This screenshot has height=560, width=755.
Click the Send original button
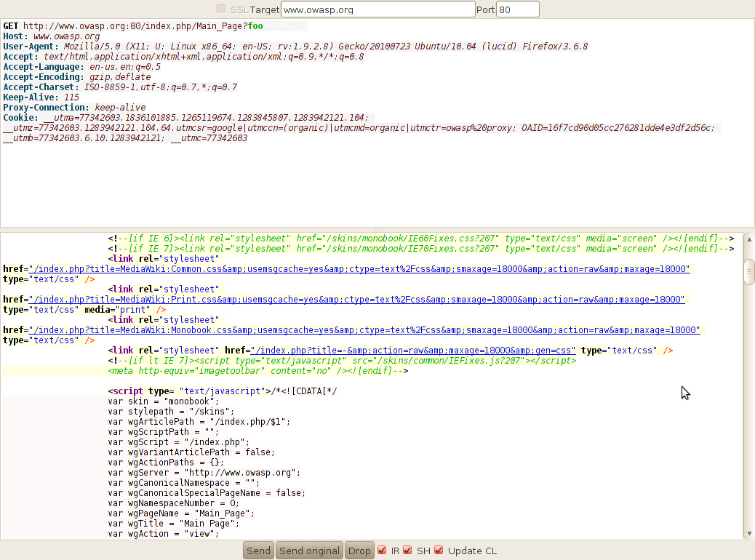(x=309, y=551)
